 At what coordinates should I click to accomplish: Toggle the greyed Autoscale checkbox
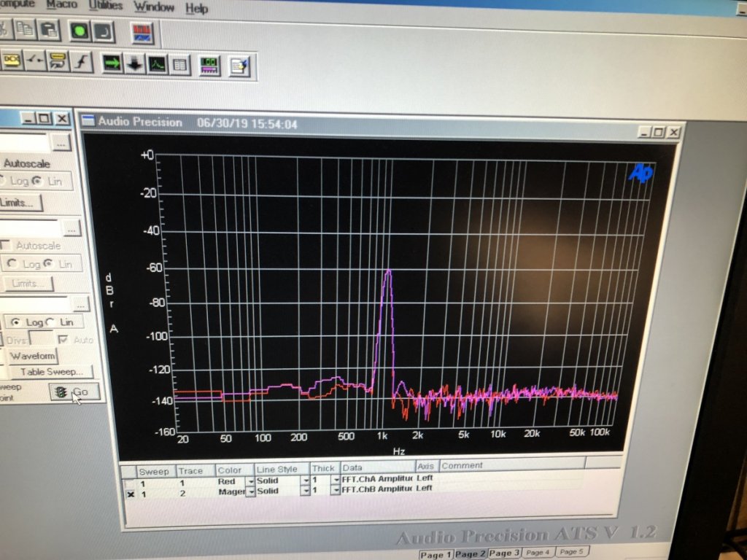(x=6, y=245)
